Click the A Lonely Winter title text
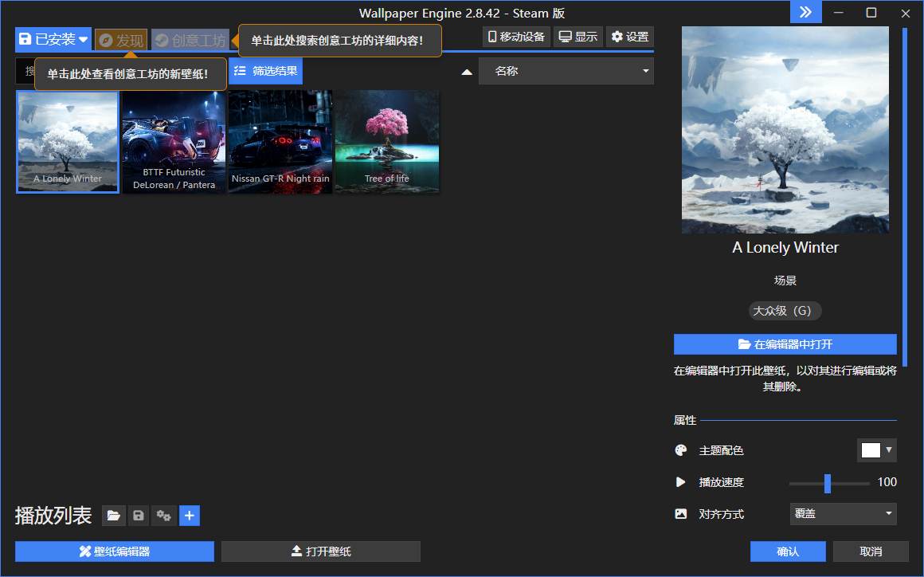The width and height of the screenshot is (924, 577). [x=785, y=248]
